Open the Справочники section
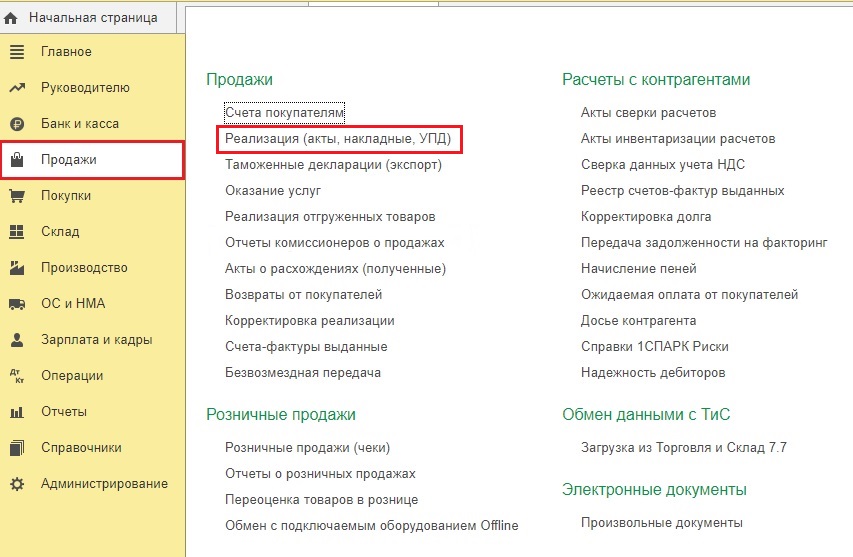This screenshot has width=853, height=557. click(92, 448)
